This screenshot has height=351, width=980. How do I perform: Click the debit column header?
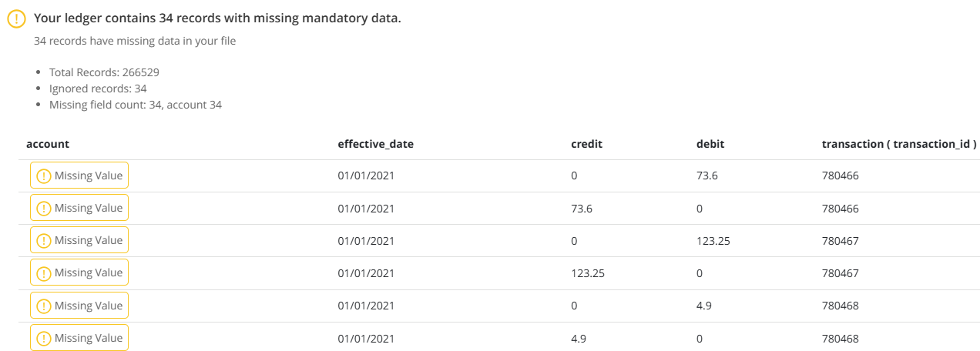[x=710, y=144]
